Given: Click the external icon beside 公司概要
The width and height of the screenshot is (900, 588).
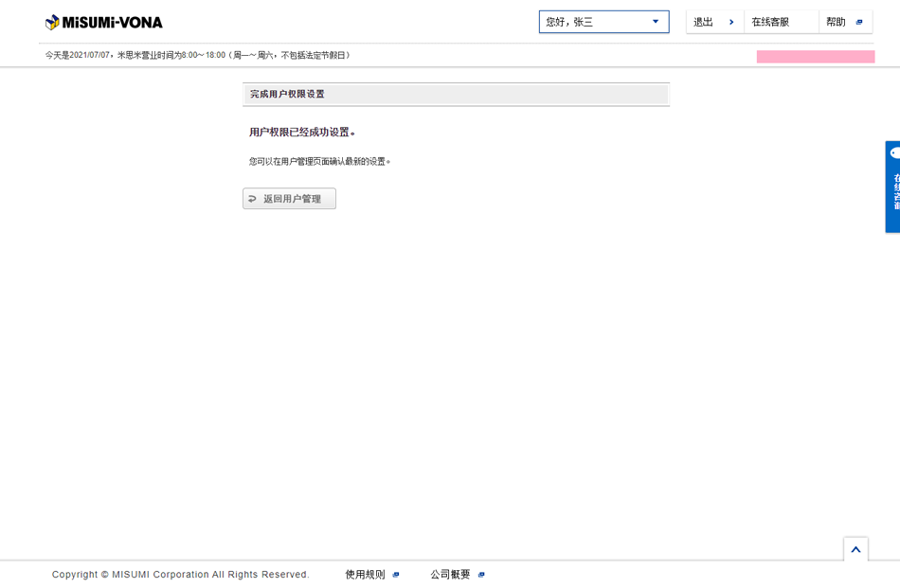Looking at the screenshot, I should pos(481,575).
